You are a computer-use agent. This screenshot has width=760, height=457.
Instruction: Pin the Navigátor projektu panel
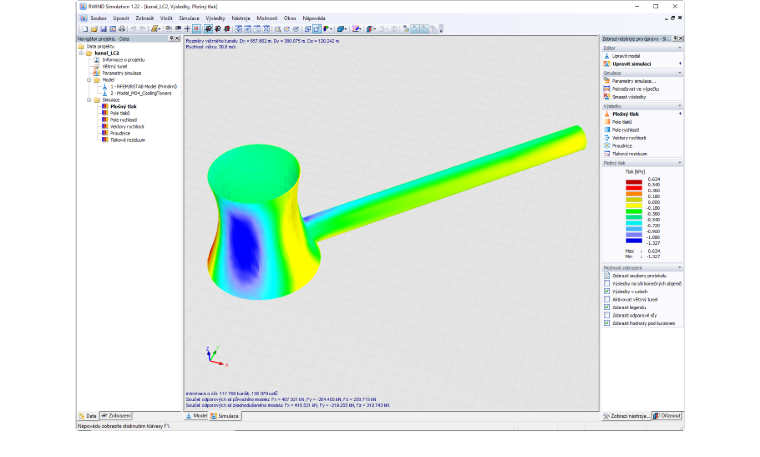pos(171,38)
